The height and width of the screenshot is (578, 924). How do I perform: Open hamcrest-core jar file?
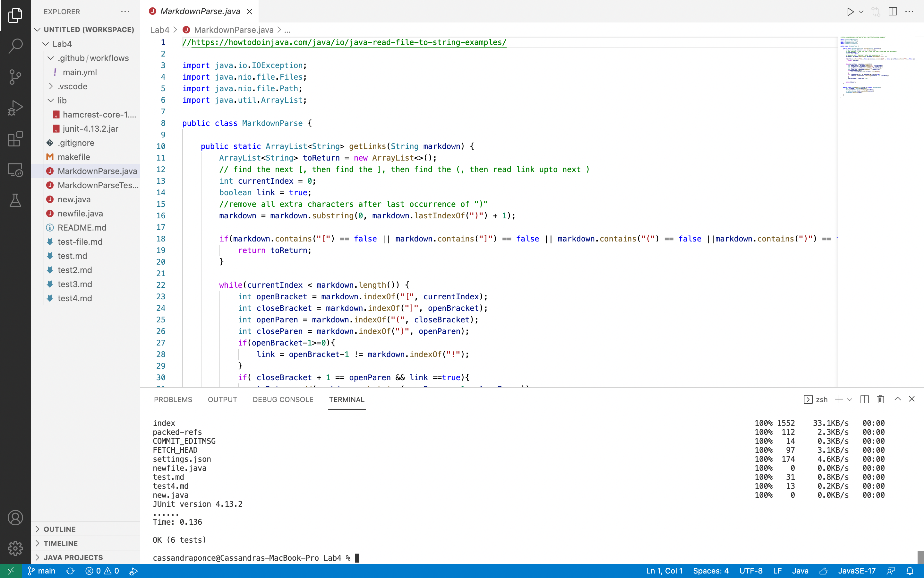pos(86,115)
